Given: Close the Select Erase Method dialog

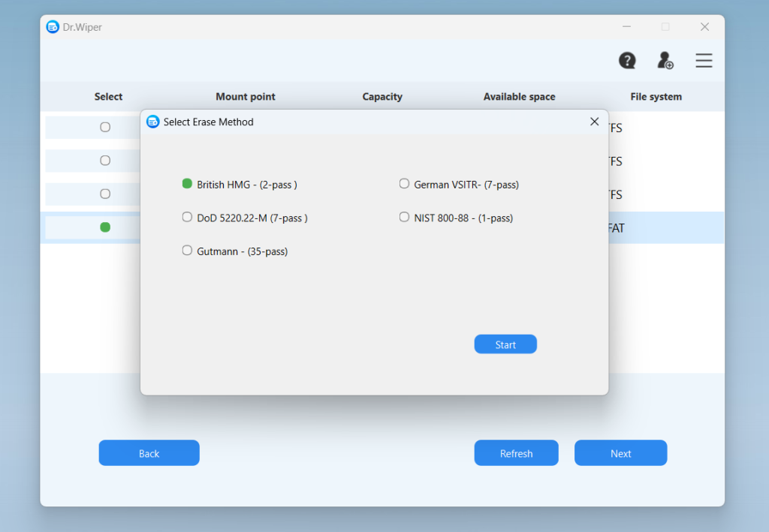Looking at the screenshot, I should (x=594, y=121).
